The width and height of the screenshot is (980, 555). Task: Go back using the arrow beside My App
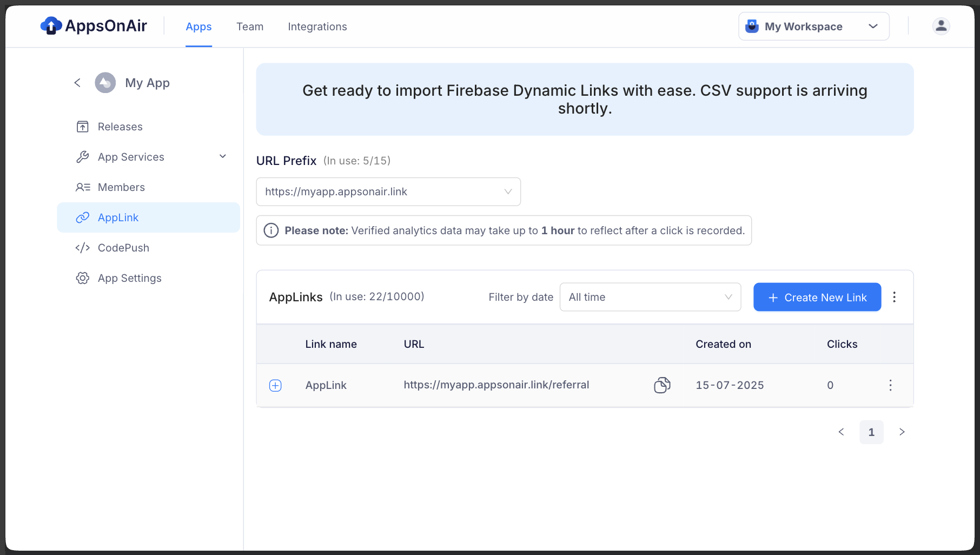pos(77,83)
